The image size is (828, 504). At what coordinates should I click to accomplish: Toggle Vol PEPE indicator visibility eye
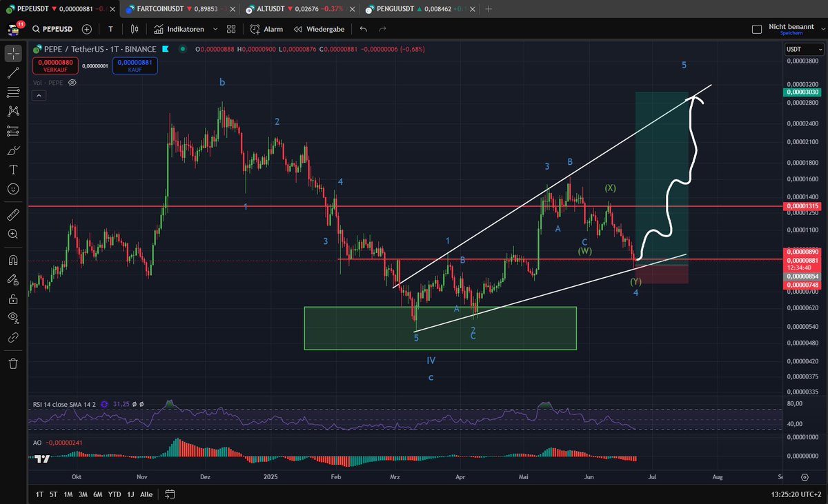coord(72,82)
